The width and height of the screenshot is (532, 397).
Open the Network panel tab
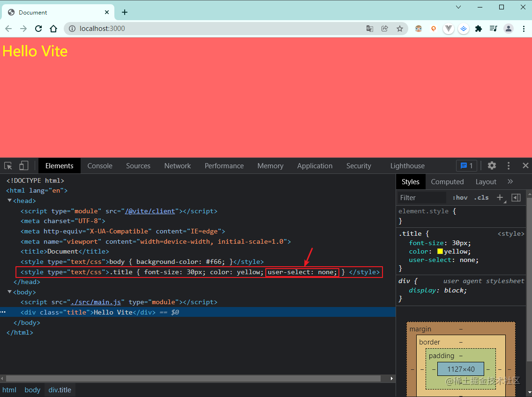(x=177, y=165)
